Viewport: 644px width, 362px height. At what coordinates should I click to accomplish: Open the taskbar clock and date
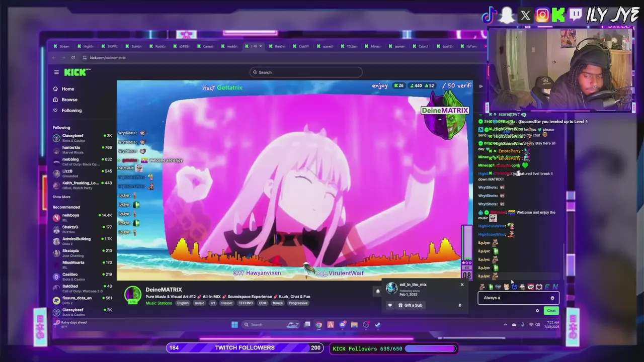click(551, 325)
